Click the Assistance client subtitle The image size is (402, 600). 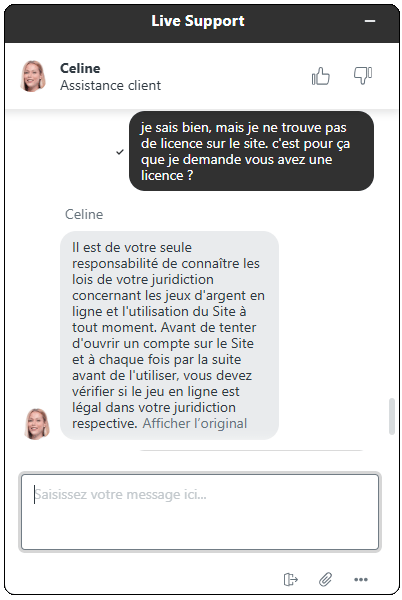(111, 85)
